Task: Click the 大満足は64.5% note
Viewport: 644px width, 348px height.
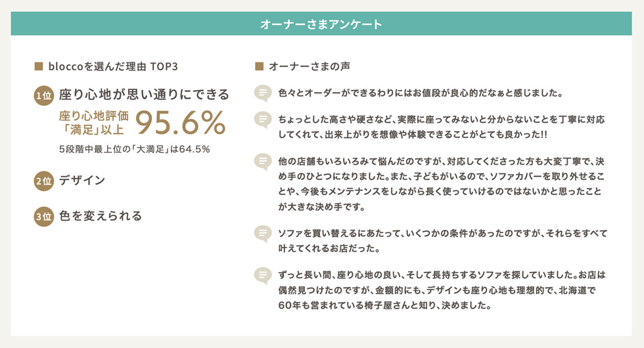Action: [x=134, y=150]
